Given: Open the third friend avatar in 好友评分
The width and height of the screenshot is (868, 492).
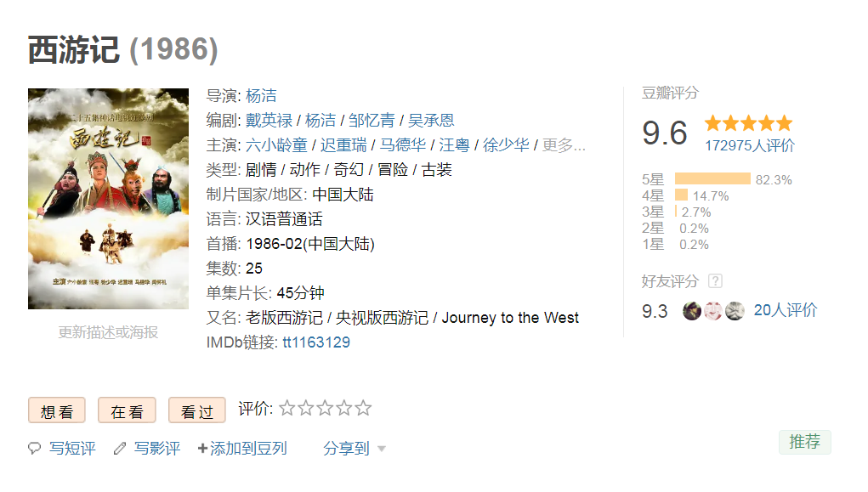Looking at the screenshot, I should [x=735, y=311].
